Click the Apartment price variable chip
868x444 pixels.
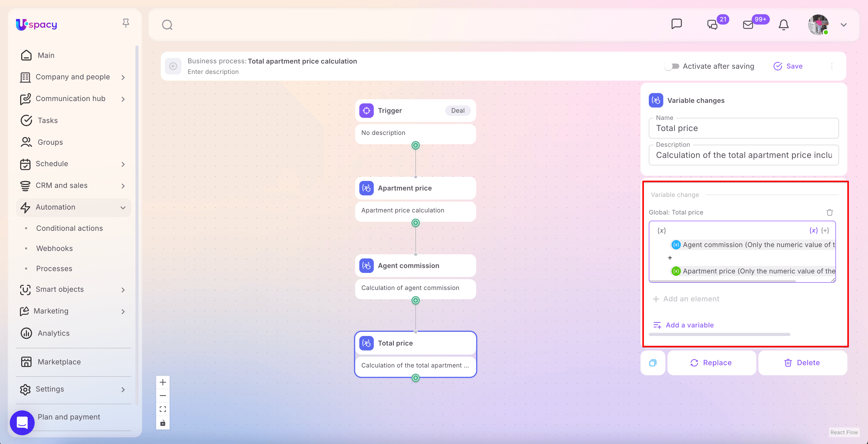(x=753, y=271)
